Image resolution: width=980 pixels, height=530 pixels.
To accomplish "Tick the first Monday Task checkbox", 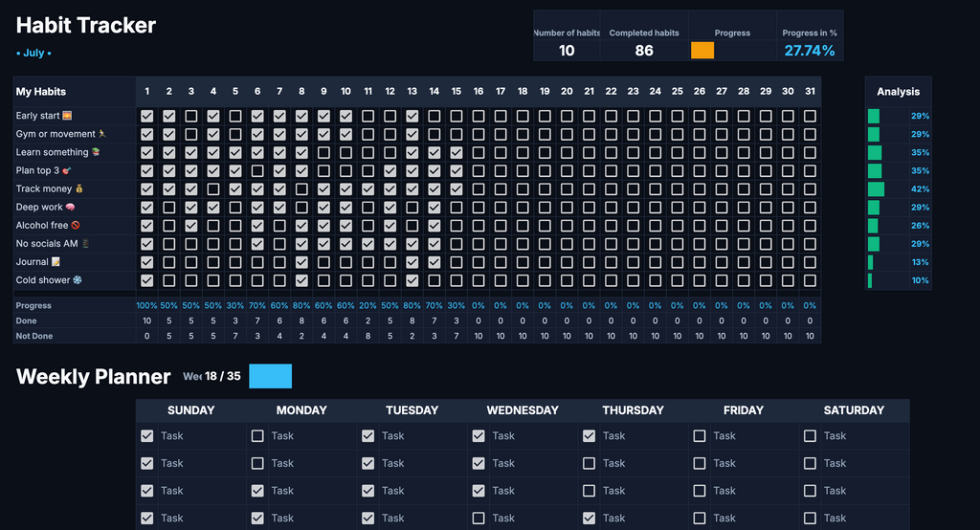I will point(257,436).
